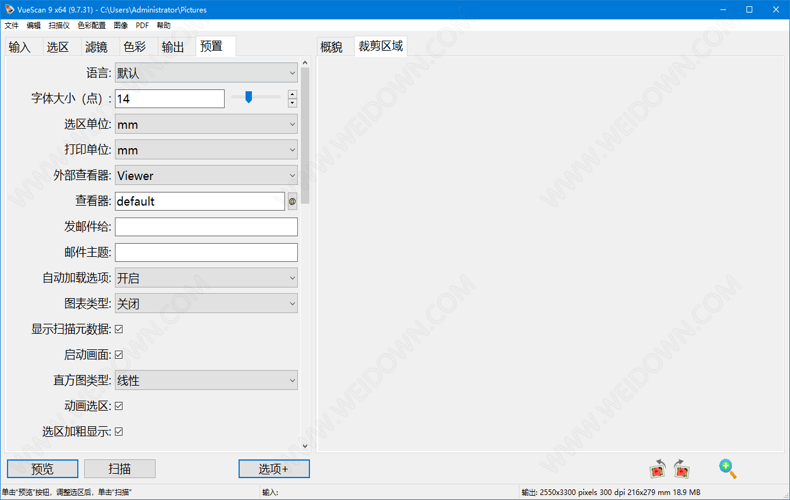Switch to the 滤镜 tab

[96, 47]
